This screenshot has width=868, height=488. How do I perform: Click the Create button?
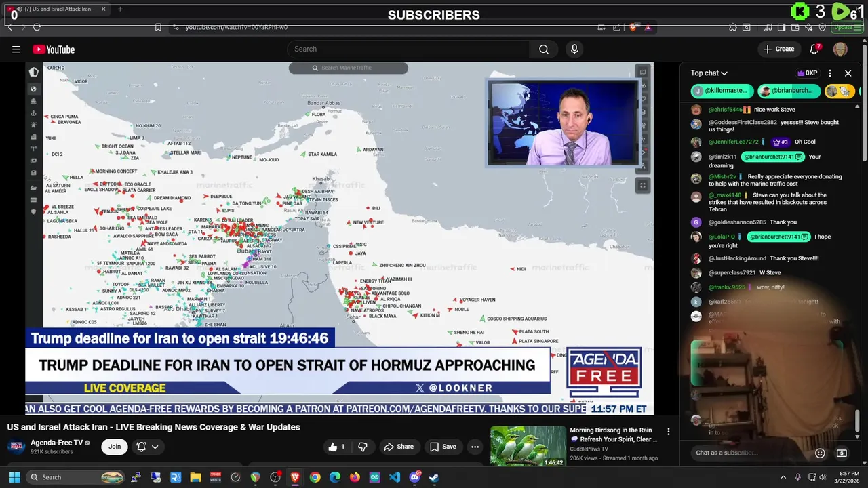coord(778,49)
